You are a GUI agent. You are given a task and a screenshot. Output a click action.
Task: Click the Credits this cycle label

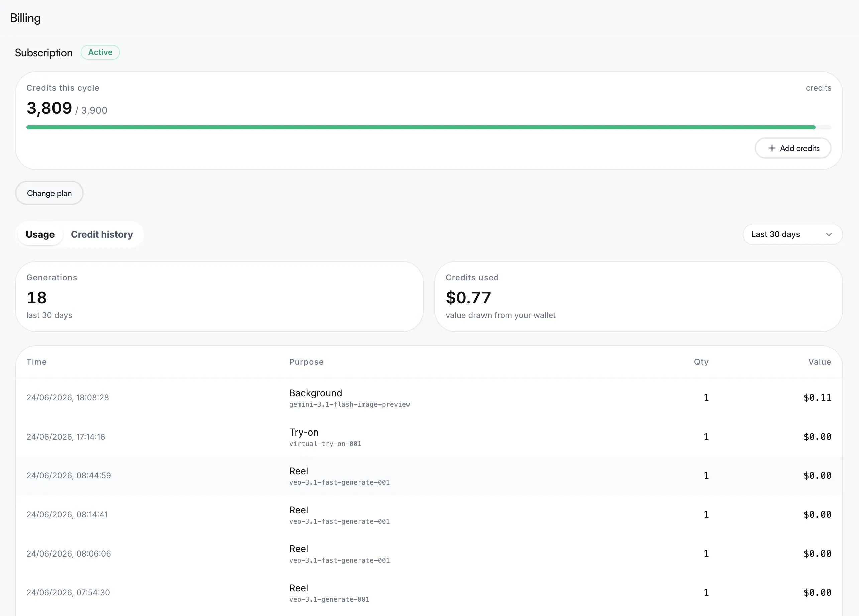63,88
